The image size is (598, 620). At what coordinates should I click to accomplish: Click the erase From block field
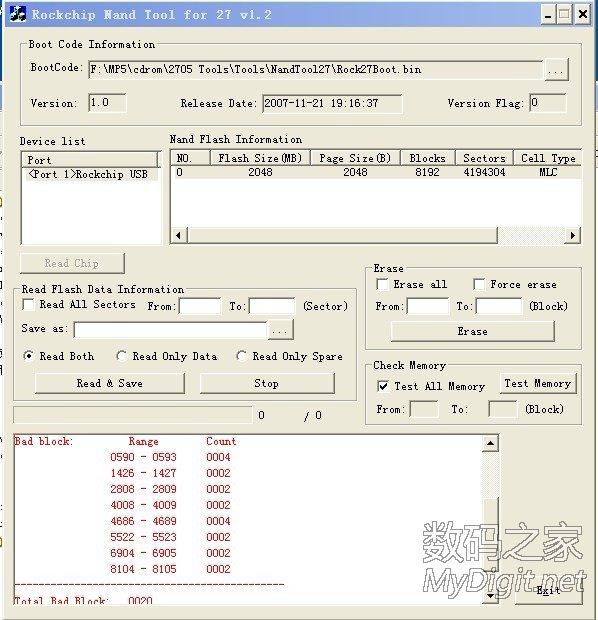(x=428, y=306)
